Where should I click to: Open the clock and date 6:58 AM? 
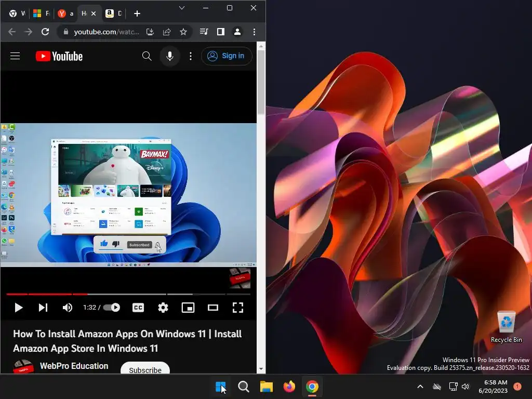click(x=493, y=387)
